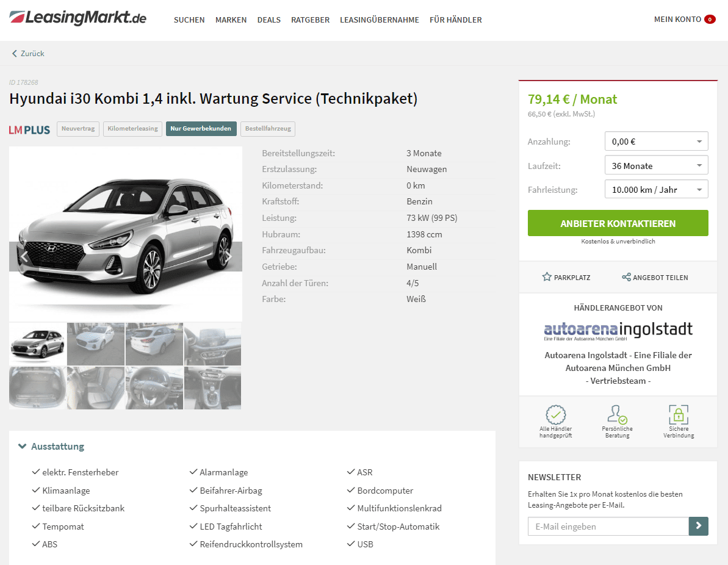The height and width of the screenshot is (565, 728).
Task: Click the Kilometerleasing tag
Action: [133, 129]
